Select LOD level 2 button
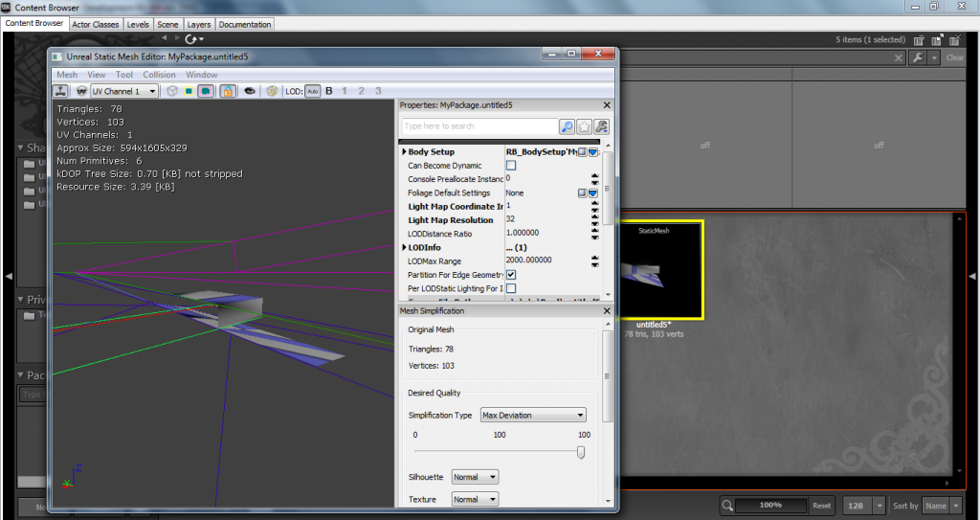The width and height of the screenshot is (980, 520). 361,91
